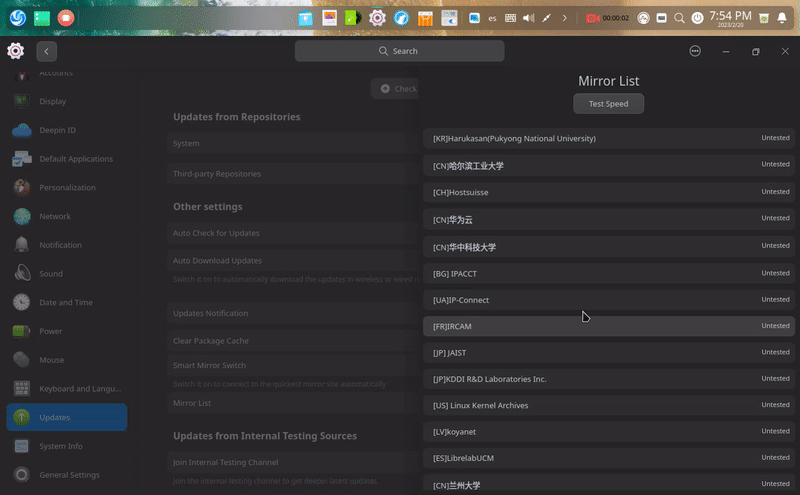
Task: Select the [US] Linux Kernel Archives mirror
Action: 609,405
